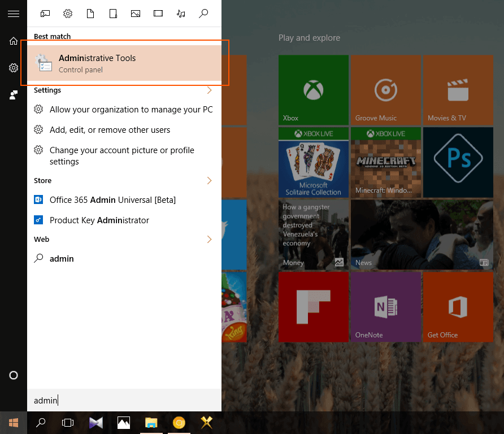Select Add, edit, or remove other users
The width and height of the screenshot is (504, 434).
110,130
